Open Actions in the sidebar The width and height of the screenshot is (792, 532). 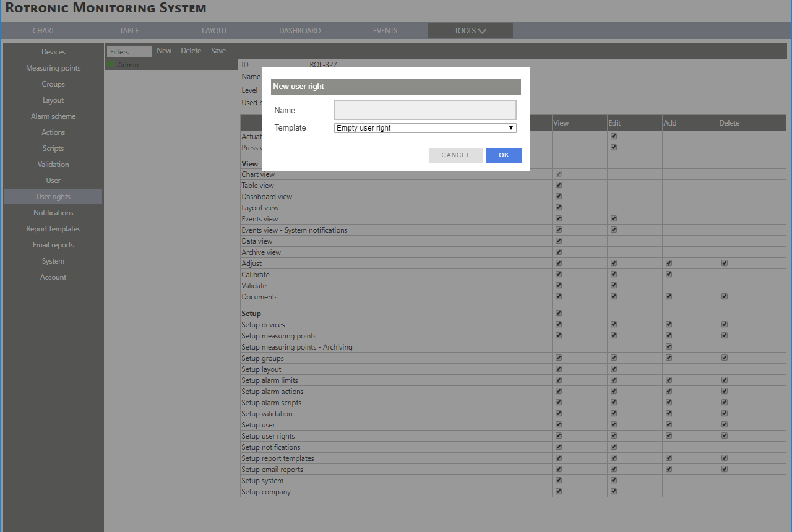point(53,132)
